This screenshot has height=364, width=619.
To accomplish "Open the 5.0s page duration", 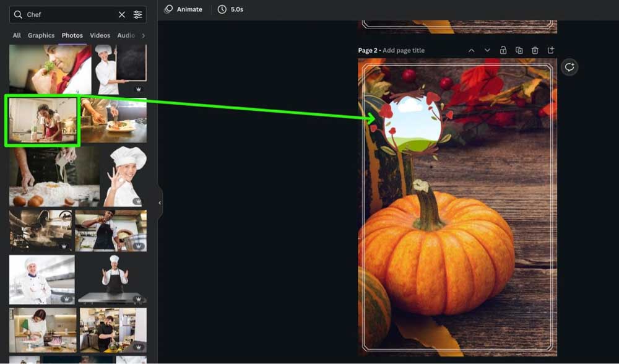I will [230, 9].
